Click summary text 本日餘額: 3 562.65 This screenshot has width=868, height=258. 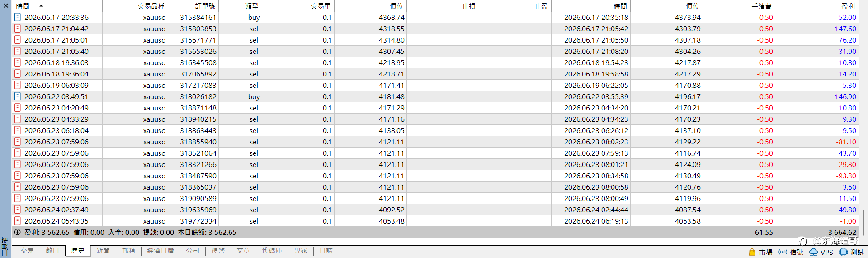pyautogui.click(x=207, y=232)
